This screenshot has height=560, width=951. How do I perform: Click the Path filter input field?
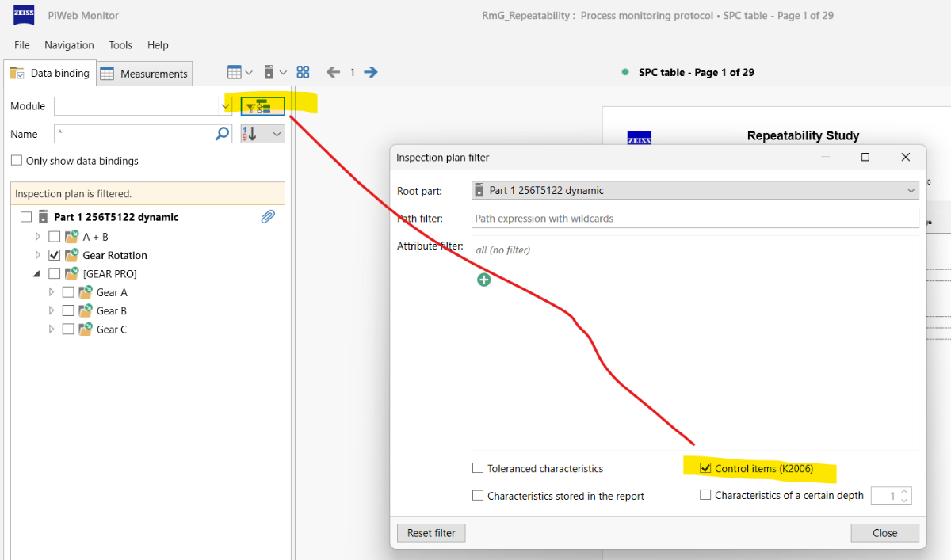point(694,219)
